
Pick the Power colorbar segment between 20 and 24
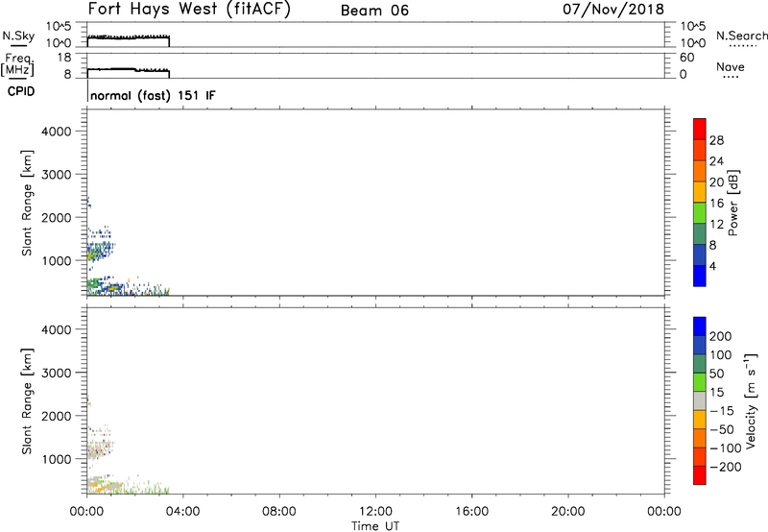click(x=700, y=171)
